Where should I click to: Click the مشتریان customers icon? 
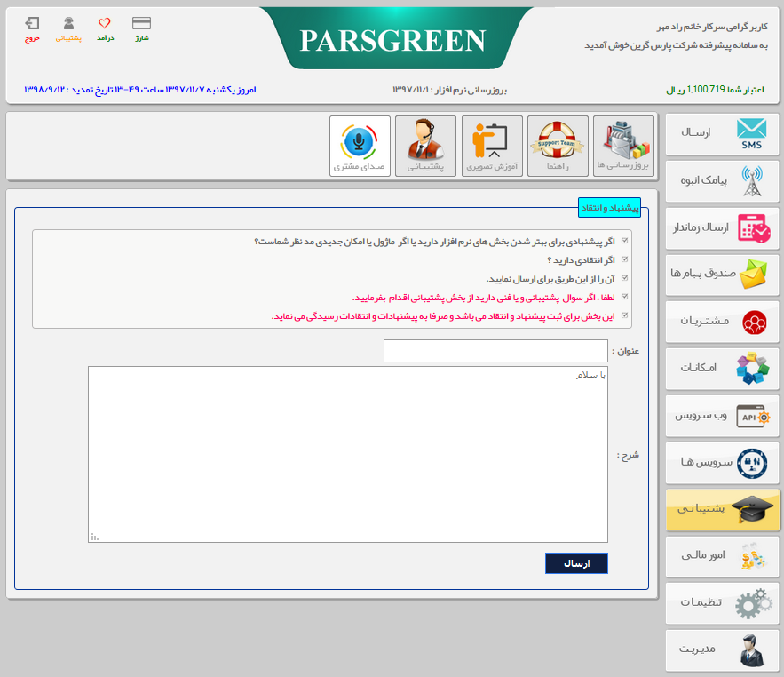click(721, 322)
